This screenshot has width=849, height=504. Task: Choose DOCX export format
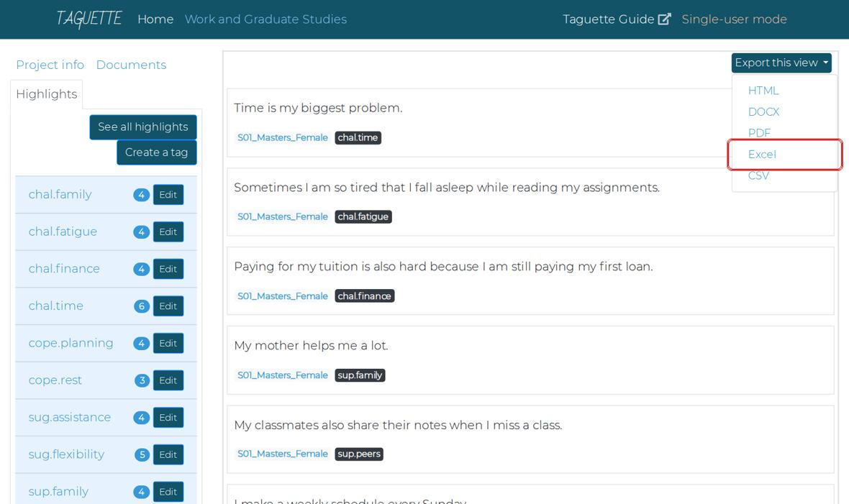[763, 111]
